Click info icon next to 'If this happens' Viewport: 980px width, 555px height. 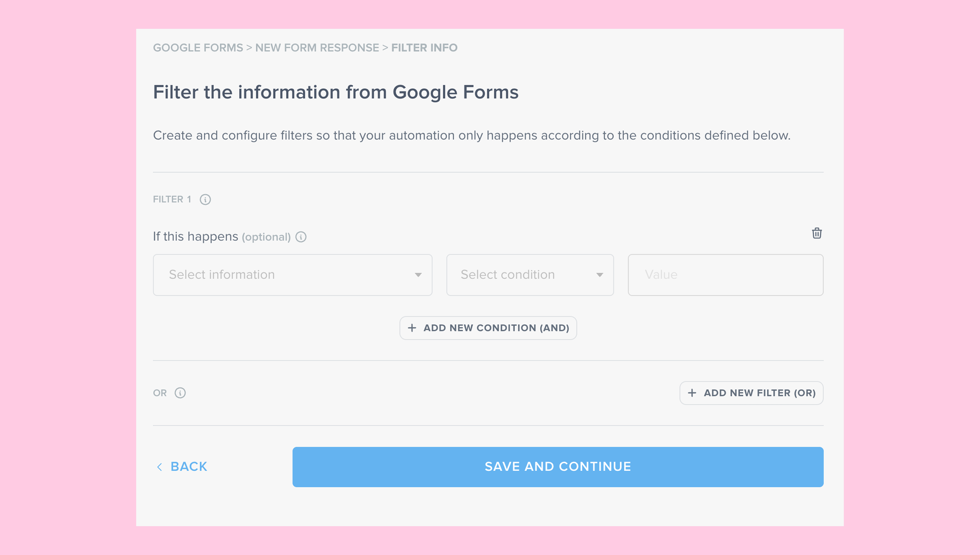pos(301,237)
